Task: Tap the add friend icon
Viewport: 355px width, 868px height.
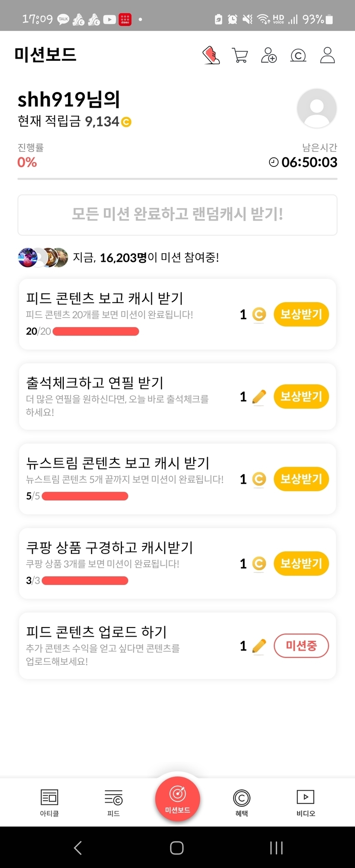Action: [269, 55]
